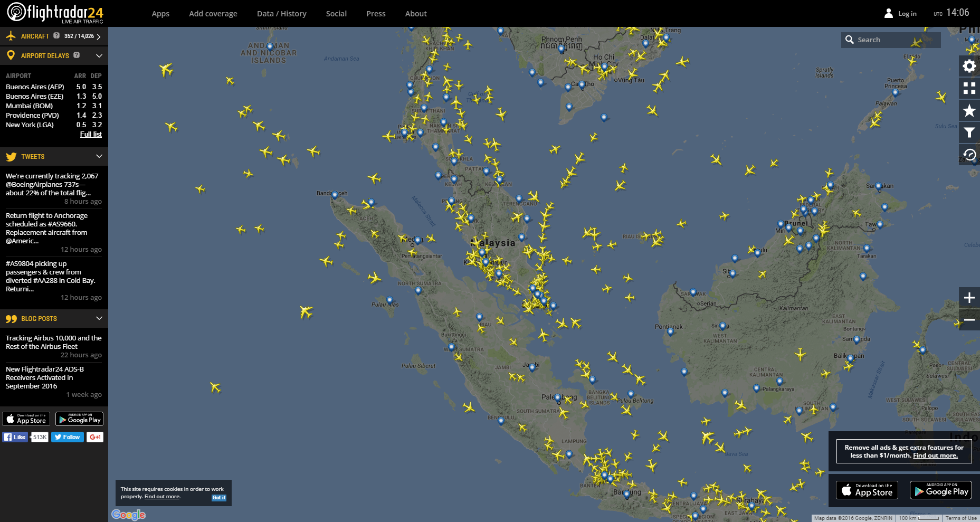Click the large Google Play badge on map
Screen dimensions: 980x522
point(941,490)
